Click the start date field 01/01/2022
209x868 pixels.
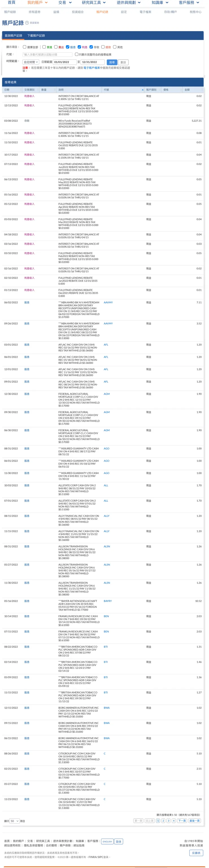click(x=65, y=62)
